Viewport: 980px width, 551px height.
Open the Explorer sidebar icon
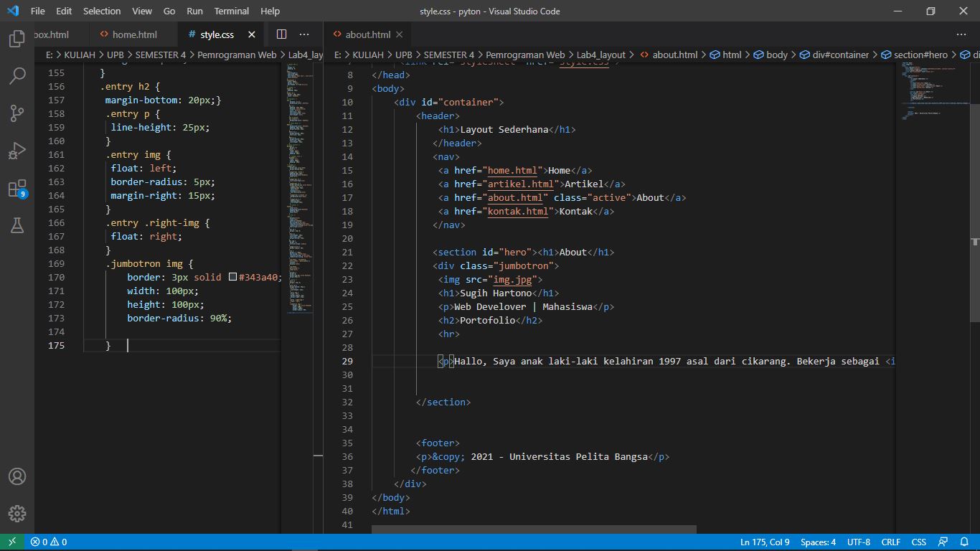[x=16, y=40]
